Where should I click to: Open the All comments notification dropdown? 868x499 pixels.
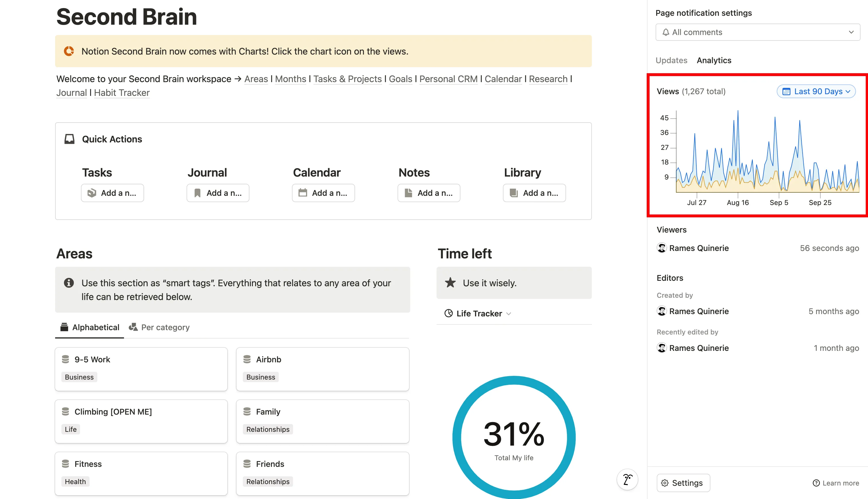point(758,32)
